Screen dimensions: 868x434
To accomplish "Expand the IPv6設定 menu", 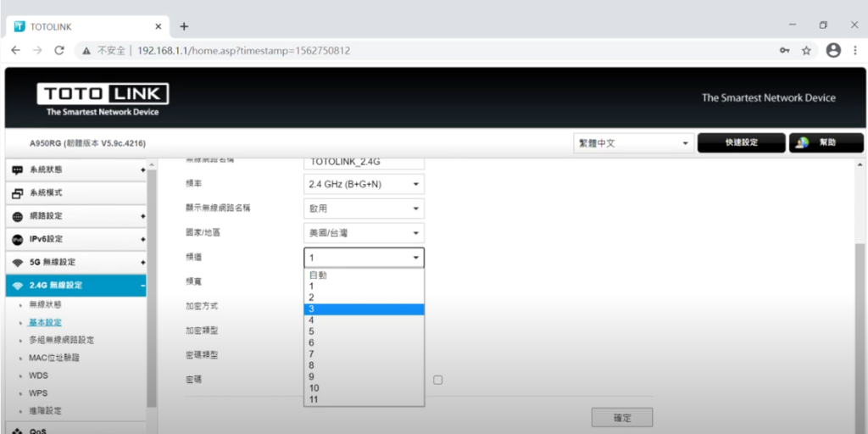I will tap(142, 239).
